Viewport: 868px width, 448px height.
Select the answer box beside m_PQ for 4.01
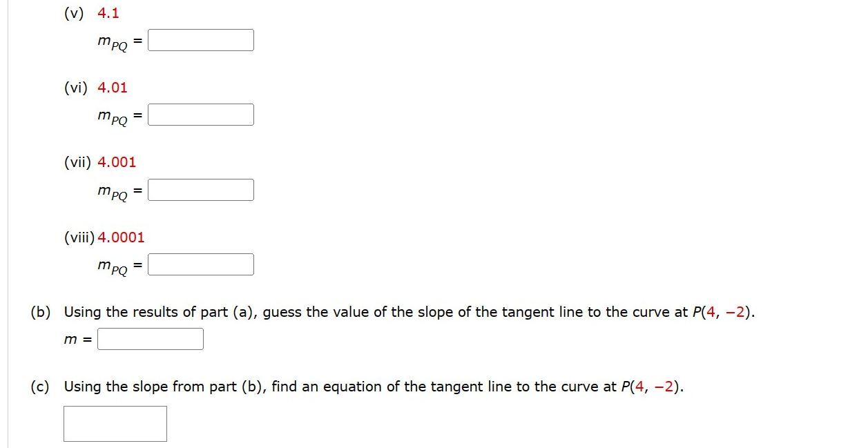pos(201,115)
